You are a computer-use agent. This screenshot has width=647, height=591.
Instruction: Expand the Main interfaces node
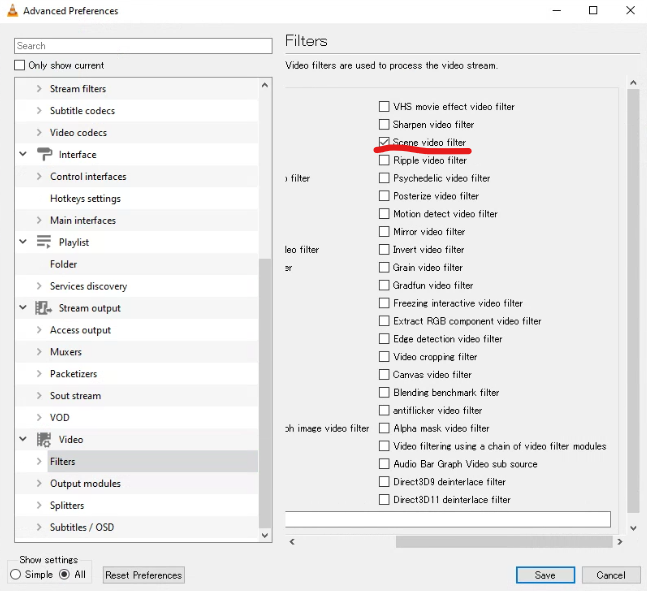pyautogui.click(x=39, y=220)
